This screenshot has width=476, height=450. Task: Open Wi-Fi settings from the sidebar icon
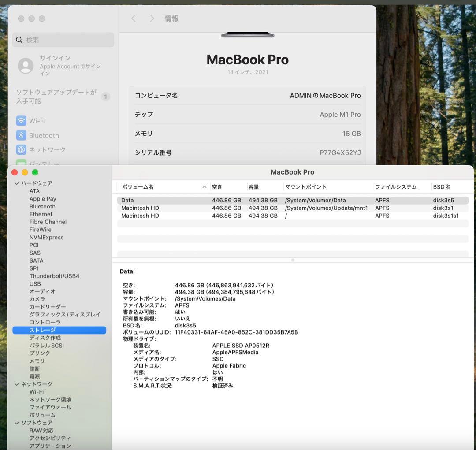click(21, 120)
